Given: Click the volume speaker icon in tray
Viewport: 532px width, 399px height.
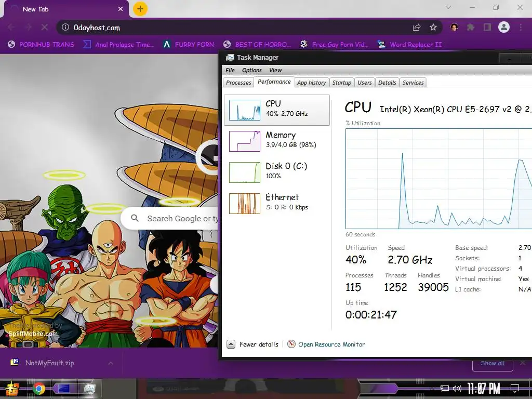Looking at the screenshot, I should tap(457, 389).
